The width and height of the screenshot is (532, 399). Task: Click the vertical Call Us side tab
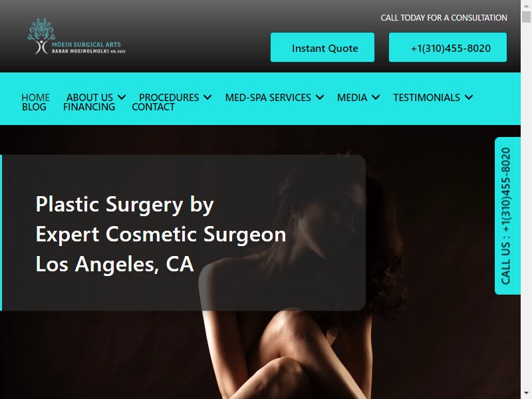point(507,215)
